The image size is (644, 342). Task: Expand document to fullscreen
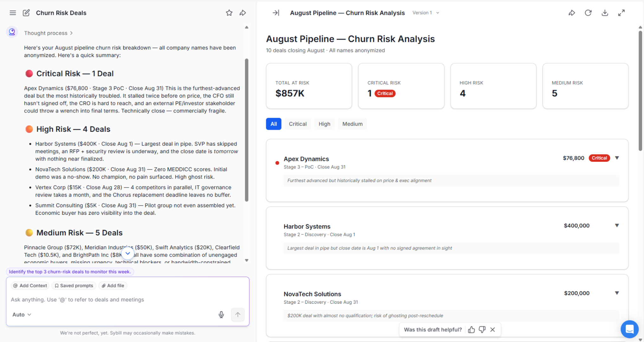[x=621, y=13]
